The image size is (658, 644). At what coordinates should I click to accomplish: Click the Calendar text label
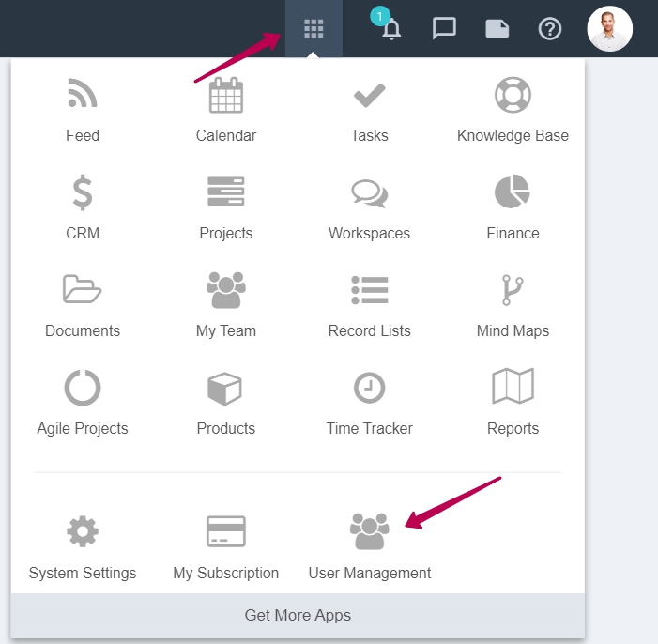click(x=226, y=135)
